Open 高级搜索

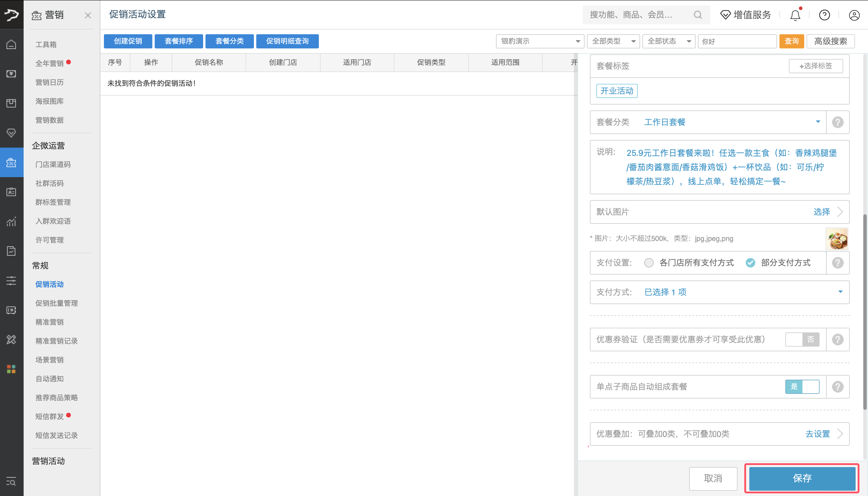[x=831, y=41]
